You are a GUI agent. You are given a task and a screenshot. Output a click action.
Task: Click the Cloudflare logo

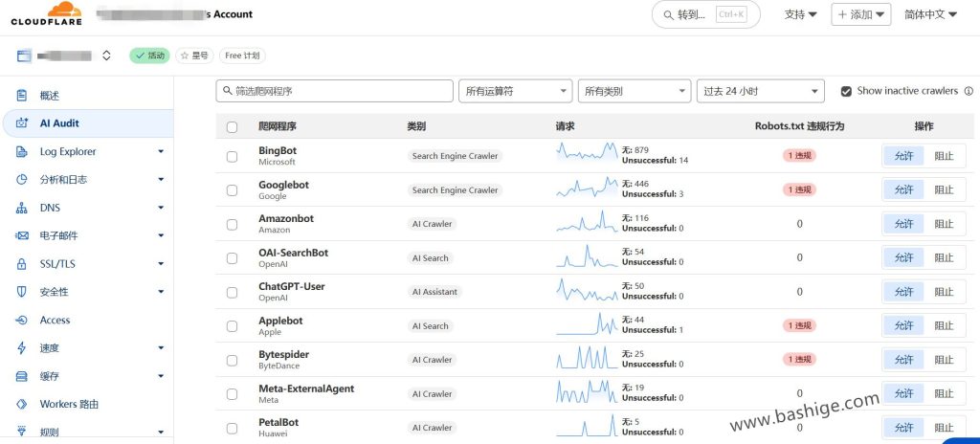coord(46,13)
